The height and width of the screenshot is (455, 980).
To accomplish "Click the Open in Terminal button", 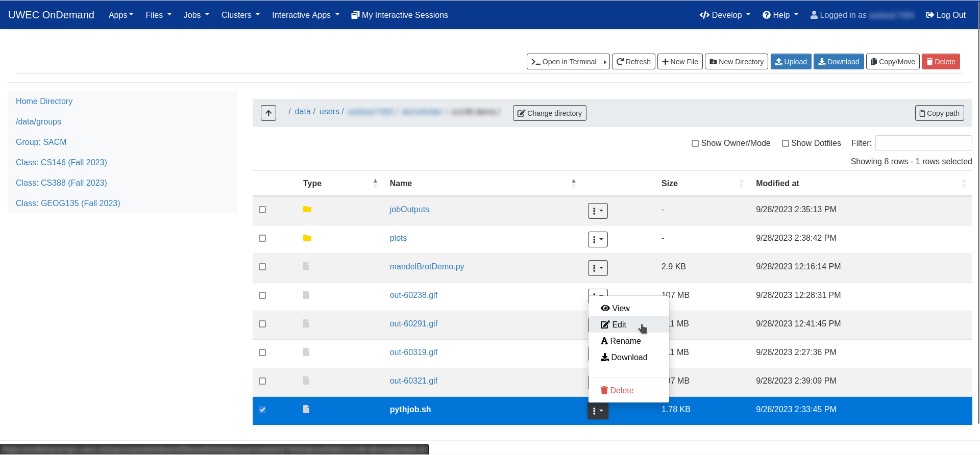I will 563,62.
